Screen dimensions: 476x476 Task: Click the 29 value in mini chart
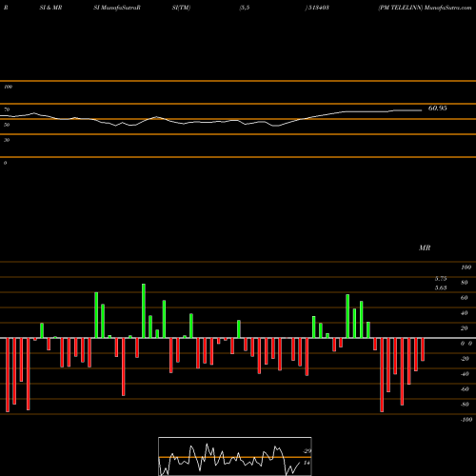307,451
